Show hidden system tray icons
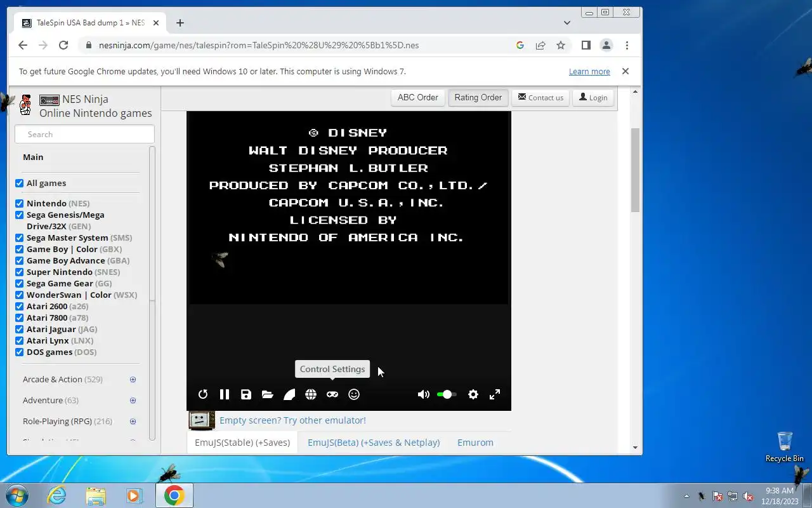 click(x=686, y=496)
